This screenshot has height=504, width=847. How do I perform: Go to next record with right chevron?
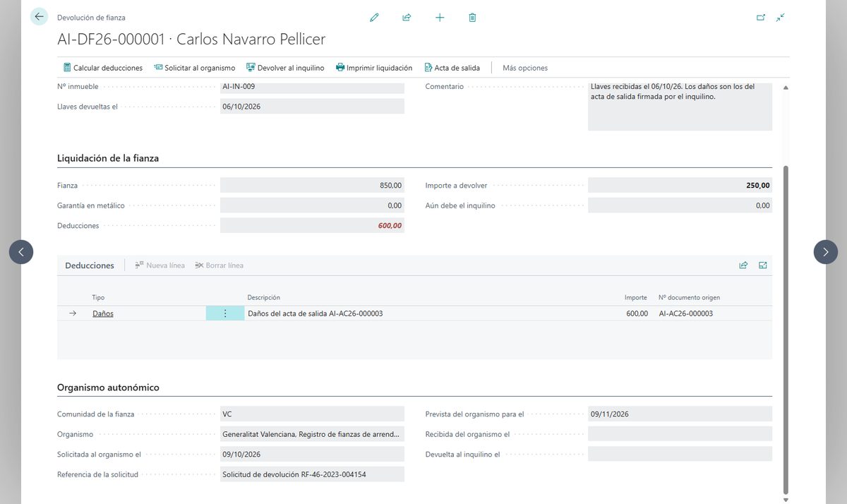[826, 251]
